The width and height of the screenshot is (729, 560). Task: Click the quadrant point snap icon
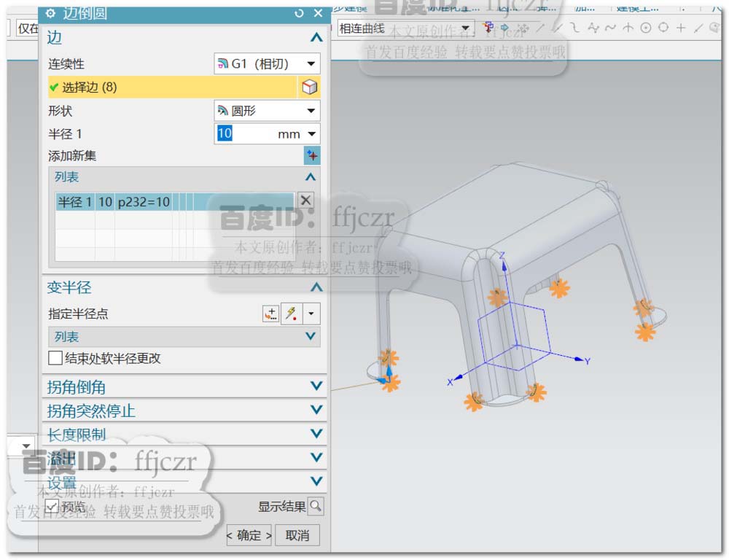[x=663, y=28]
